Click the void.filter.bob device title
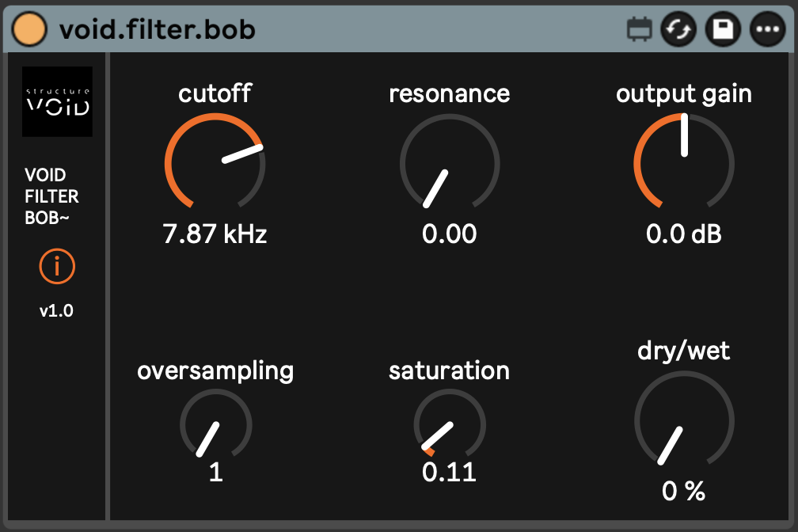Viewport: 798px width, 532px height. coord(158,29)
